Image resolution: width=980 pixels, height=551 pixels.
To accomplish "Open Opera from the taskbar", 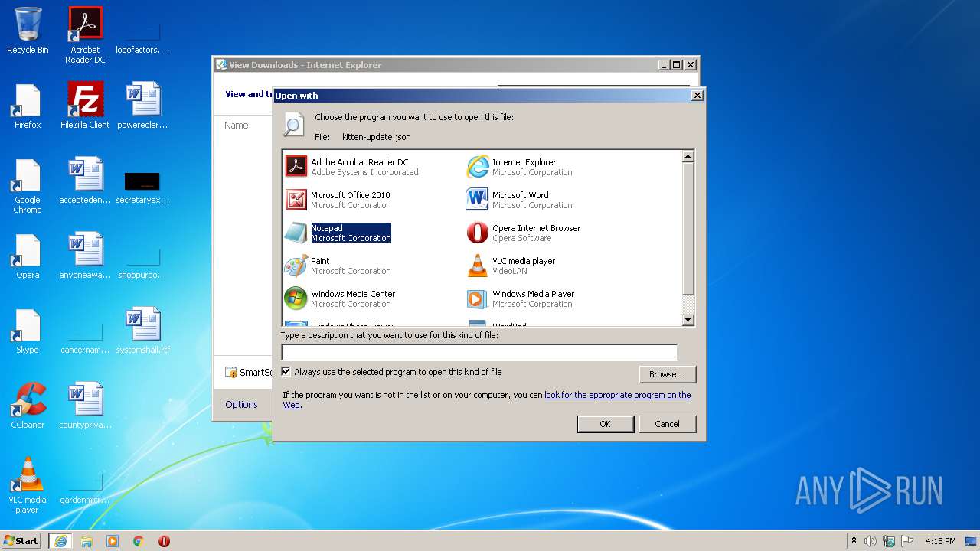I will pos(164,540).
